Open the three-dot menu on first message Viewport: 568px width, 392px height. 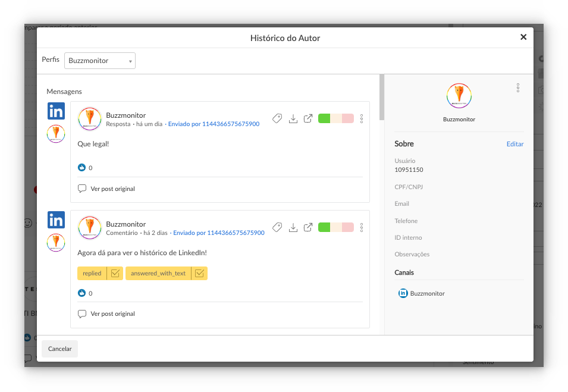click(362, 118)
